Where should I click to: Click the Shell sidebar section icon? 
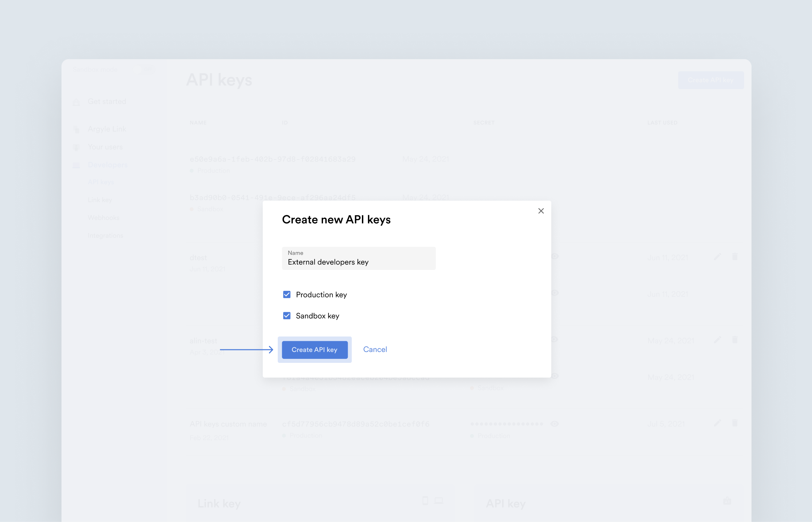tap(76, 165)
